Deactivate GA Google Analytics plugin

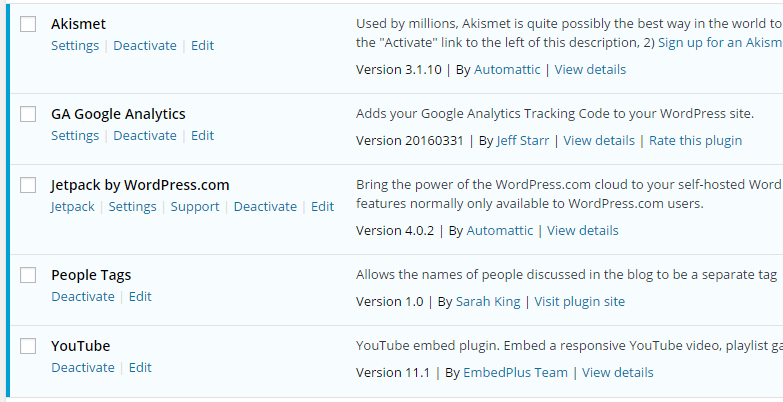click(x=145, y=135)
